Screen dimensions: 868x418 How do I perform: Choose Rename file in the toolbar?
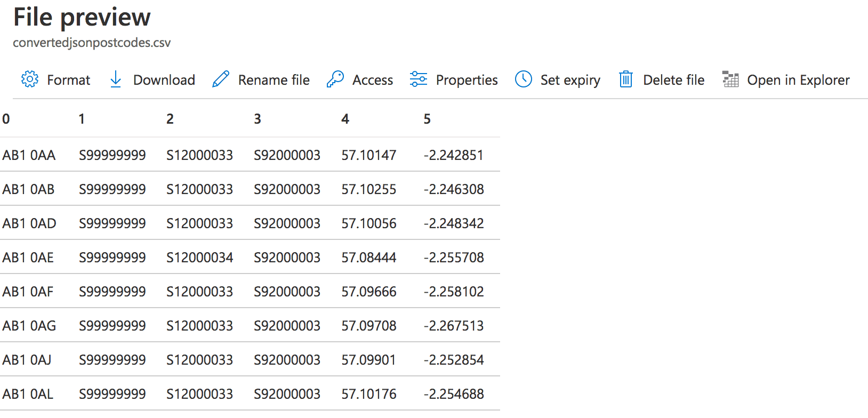(274, 80)
